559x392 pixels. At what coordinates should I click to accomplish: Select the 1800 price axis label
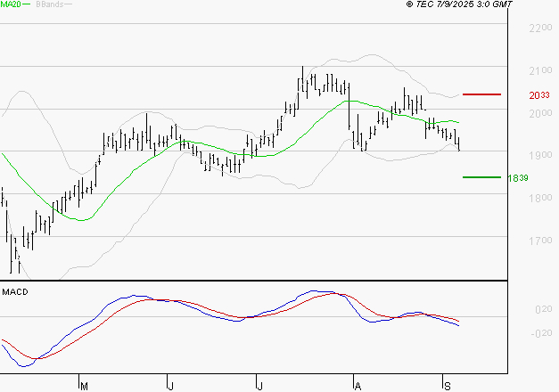[538, 199]
